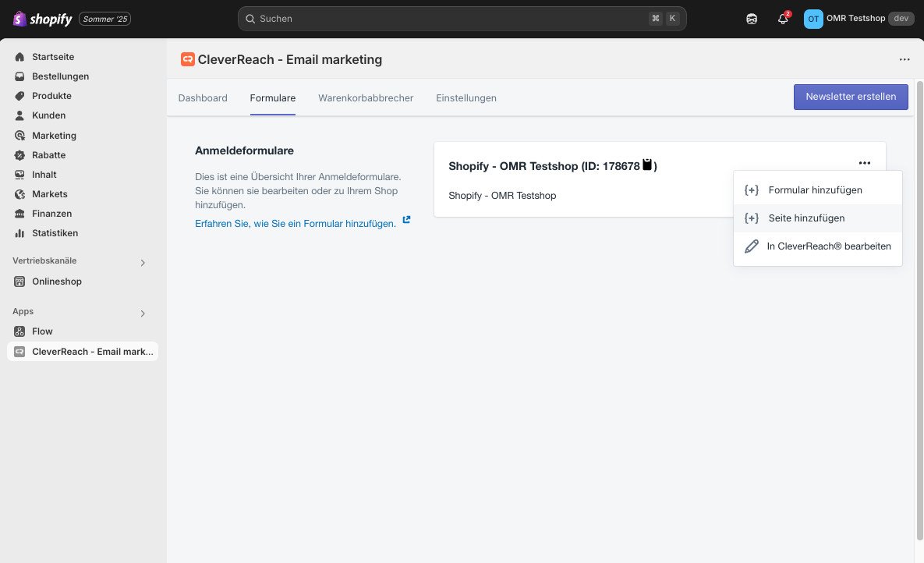Choose In CleverReach® bearbeiten
This screenshot has width=924, height=563.
pos(817,246)
